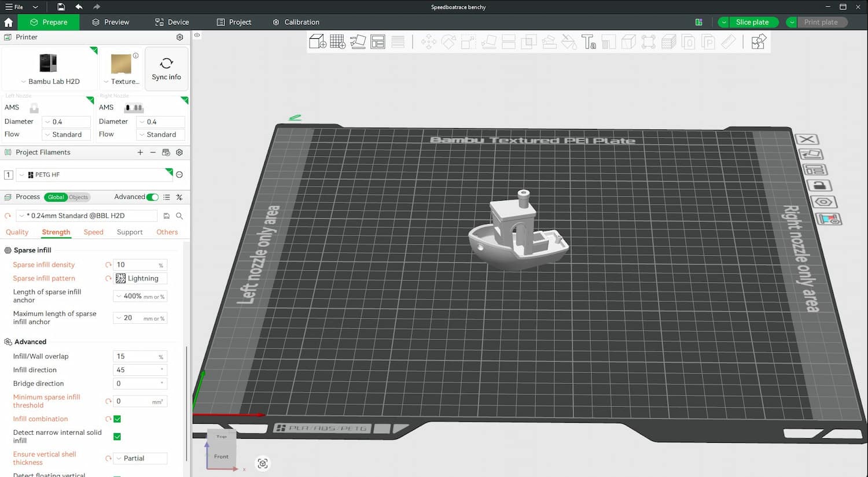Open the Device tab
The height and width of the screenshot is (477, 868).
(172, 22)
